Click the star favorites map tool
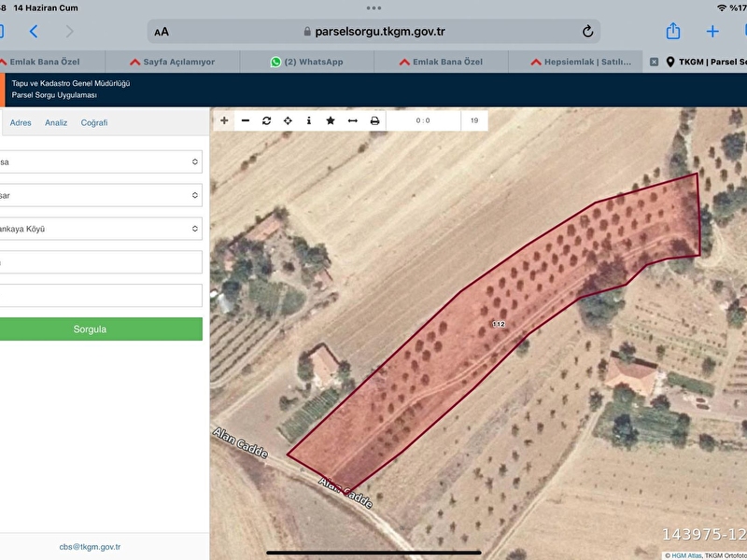The width and height of the screenshot is (747, 560). tap(331, 120)
